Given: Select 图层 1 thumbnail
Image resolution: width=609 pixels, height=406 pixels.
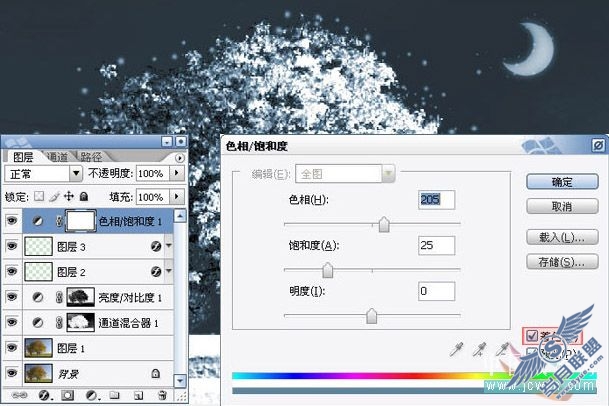Looking at the screenshot, I should tap(38, 348).
